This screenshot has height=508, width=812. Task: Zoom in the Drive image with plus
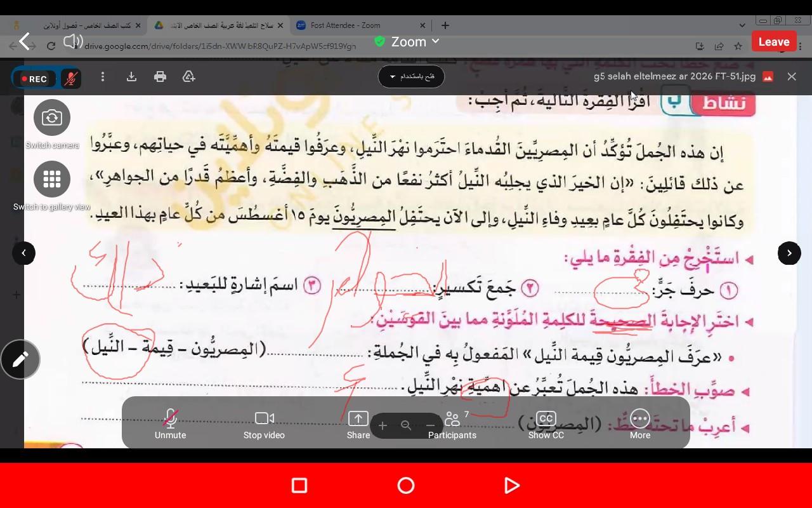pyautogui.click(x=383, y=425)
